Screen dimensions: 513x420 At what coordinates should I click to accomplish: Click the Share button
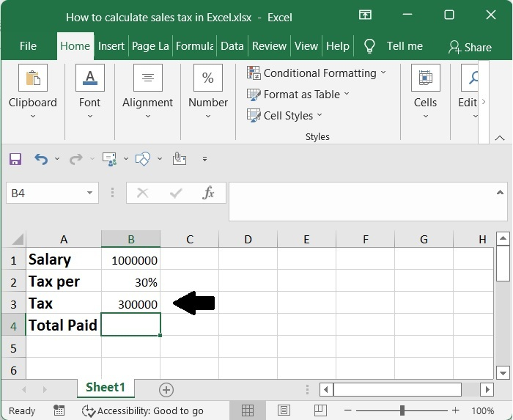click(470, 47)
